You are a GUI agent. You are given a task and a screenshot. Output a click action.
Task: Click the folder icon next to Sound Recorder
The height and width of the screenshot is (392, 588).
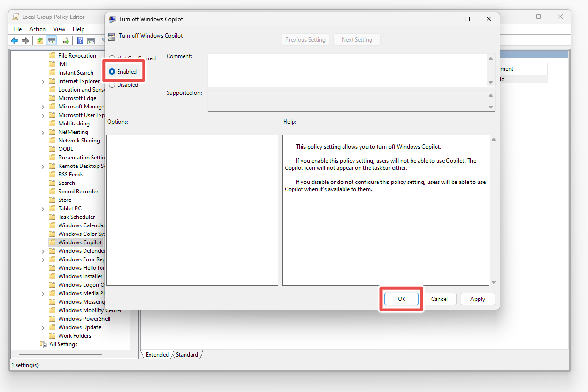pyautogui.click(x=52, y=192)
